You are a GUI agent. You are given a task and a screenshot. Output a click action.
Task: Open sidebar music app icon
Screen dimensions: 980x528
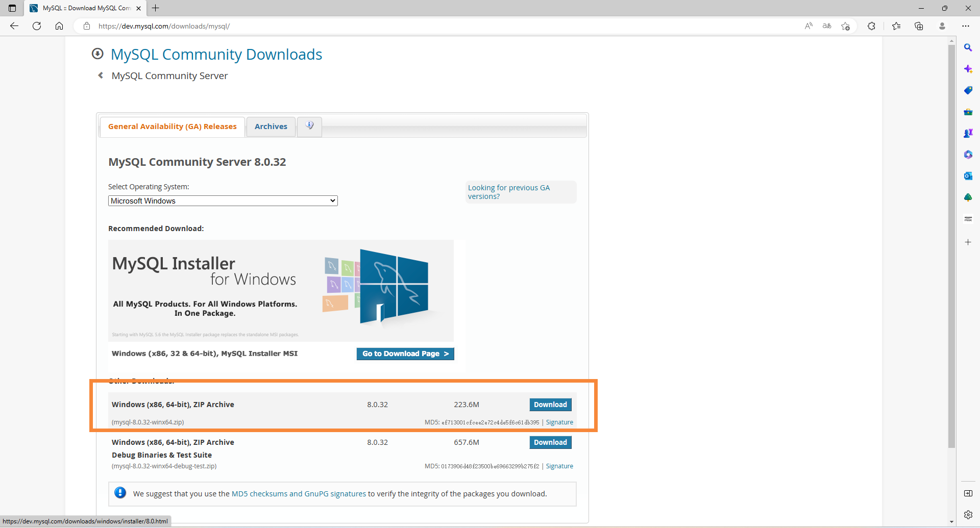pyautogui.click(x=968, y=219)
